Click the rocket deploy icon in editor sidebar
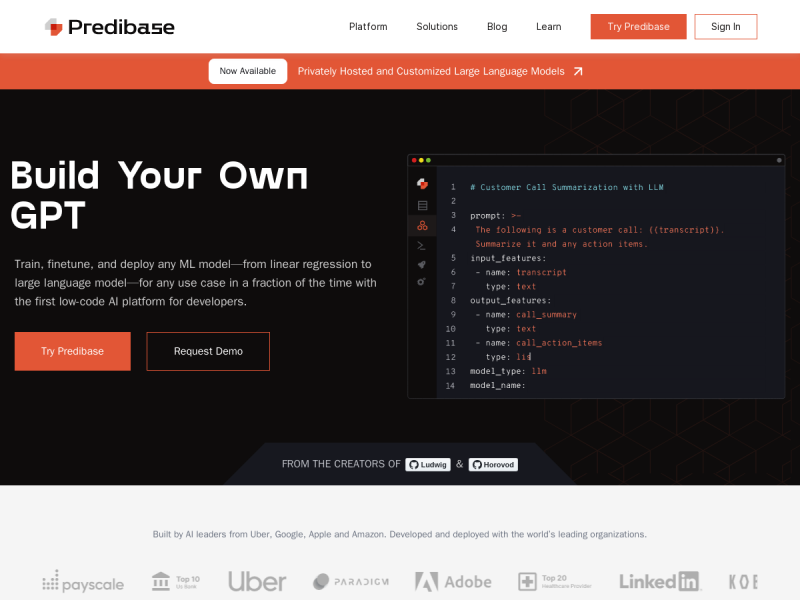 [421, 264]
